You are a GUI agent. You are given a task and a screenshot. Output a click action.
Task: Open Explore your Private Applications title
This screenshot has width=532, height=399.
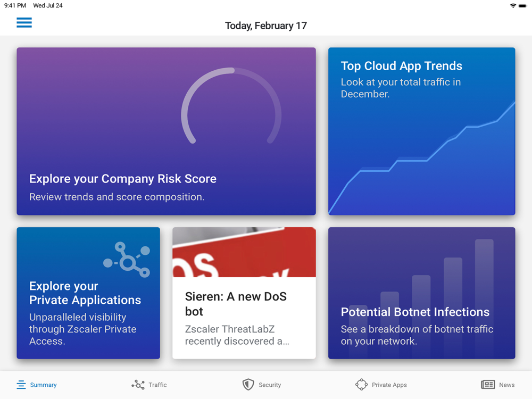(x=85, y=293)
